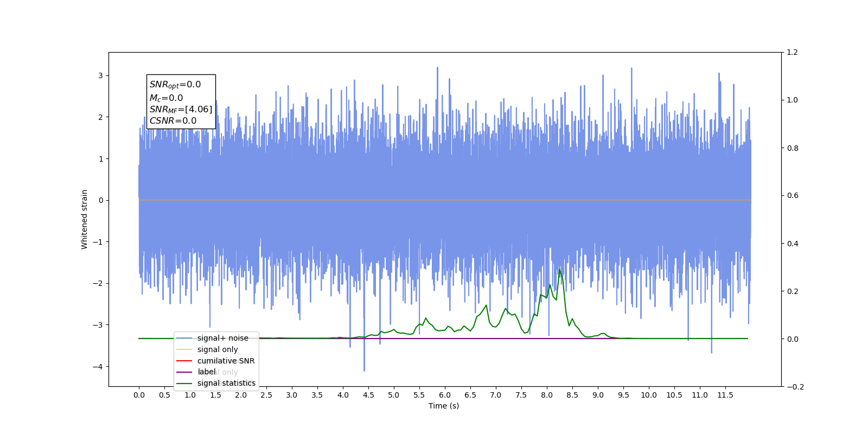868x434 pixels.
Task: Click the time-axis tick label 9.5
Action: point(623,395)
